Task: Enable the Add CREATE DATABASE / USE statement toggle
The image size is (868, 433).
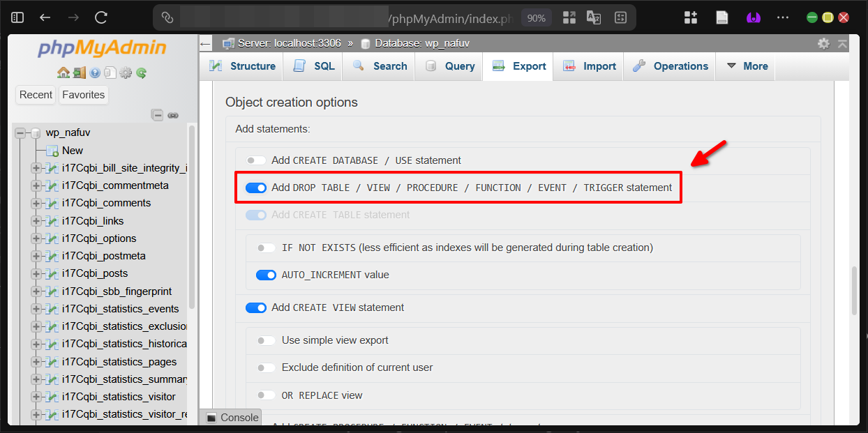Action: (x=256, y=160)
